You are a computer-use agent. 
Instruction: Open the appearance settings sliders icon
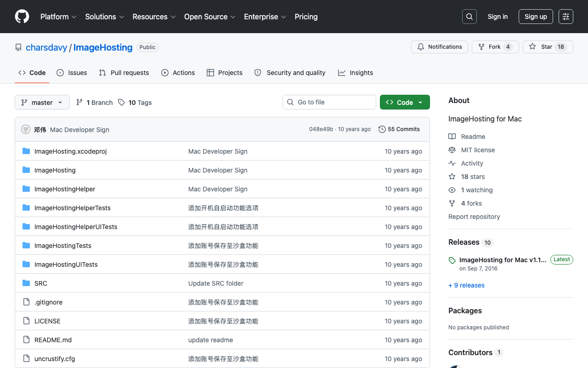(x=566, y=17)
